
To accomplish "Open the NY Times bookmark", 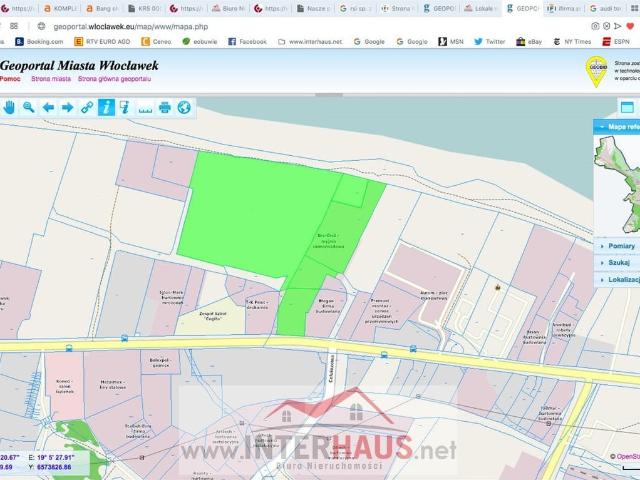I will coord(572,41).
